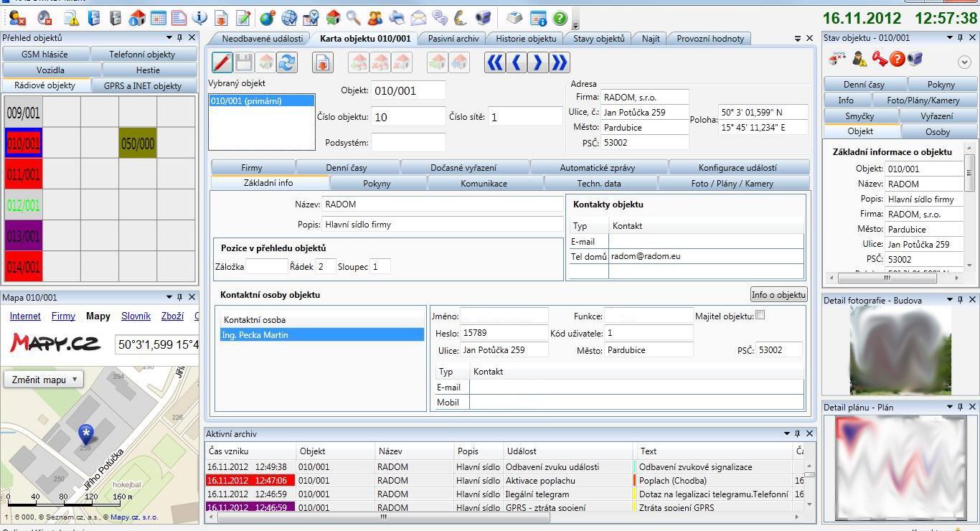Toggle the Majitel objektu checkbox
This screenshot has width=980, height=531.
click(x=760, y=315)
